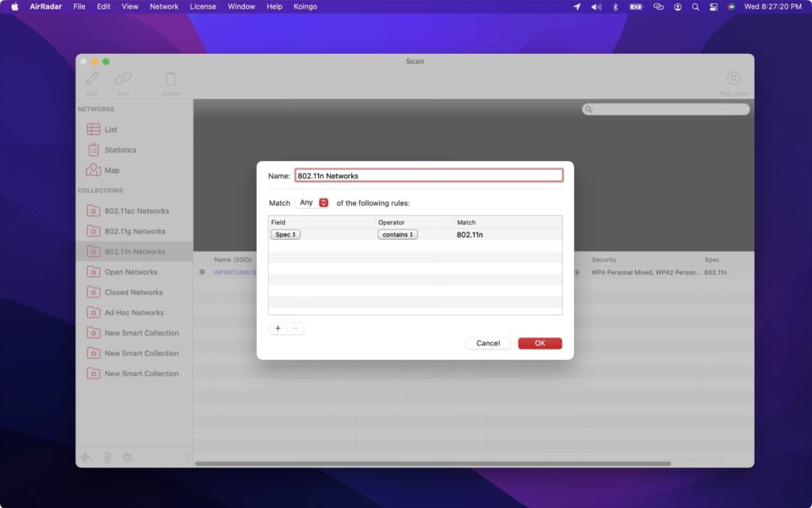The height and width of the screenshot is (508, 812).
Task: Open the Network menu
Action: (164, 6)
